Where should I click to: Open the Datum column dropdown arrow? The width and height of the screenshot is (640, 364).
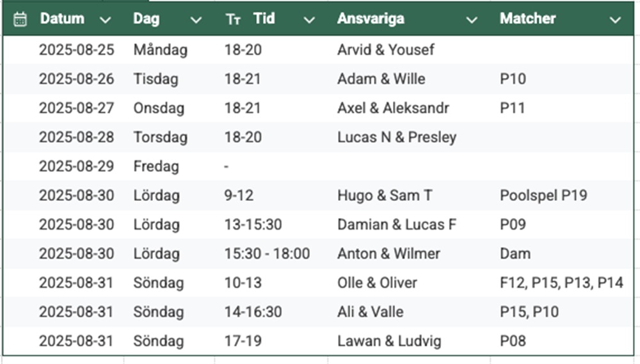(106, 20)
